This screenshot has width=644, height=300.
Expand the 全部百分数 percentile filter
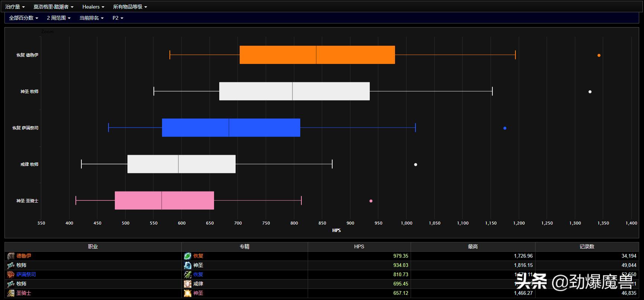point(23,18)
